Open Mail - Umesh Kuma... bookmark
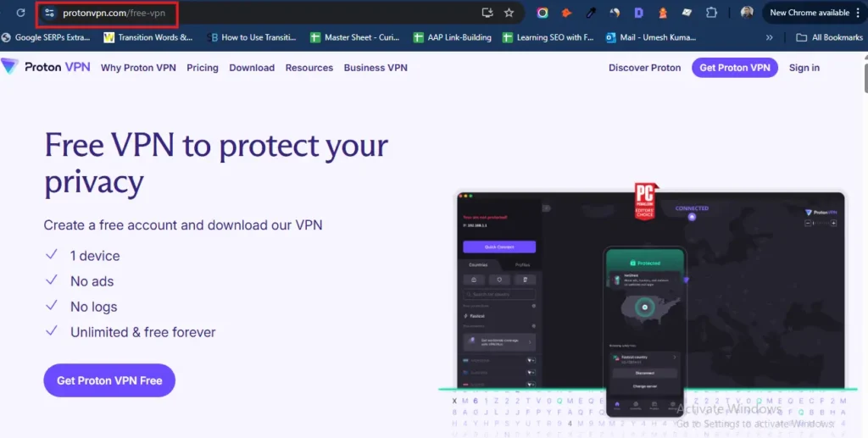868x438 pixels. click(651, 37)
